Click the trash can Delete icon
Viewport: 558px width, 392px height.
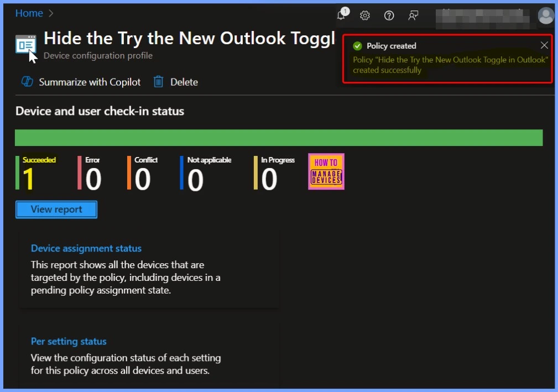coord(158,82)
